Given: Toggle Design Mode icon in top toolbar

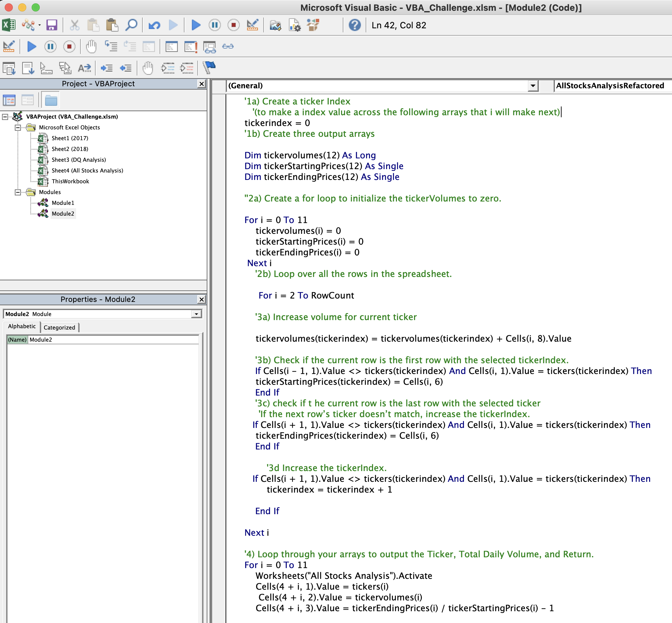Looking at the screenshot, I should pos(252,25).
